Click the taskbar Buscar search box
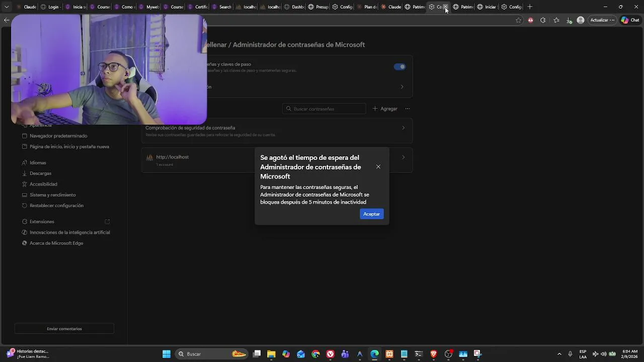644x362 pixels. click(x=211, y=354)
